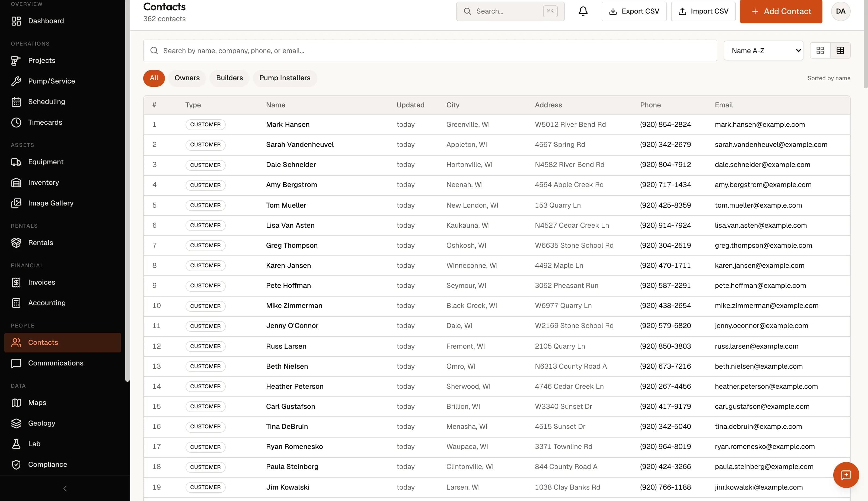The width and height of the screenshot is (868, 501).
Task: Sort by the Name column header
Action: pyautogui.click(x=275, y=105)
